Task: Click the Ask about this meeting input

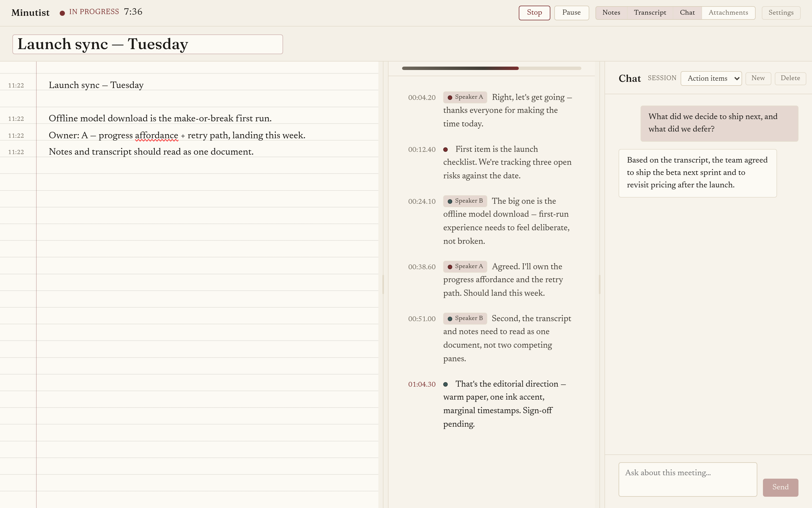Action: click(687, 479)
